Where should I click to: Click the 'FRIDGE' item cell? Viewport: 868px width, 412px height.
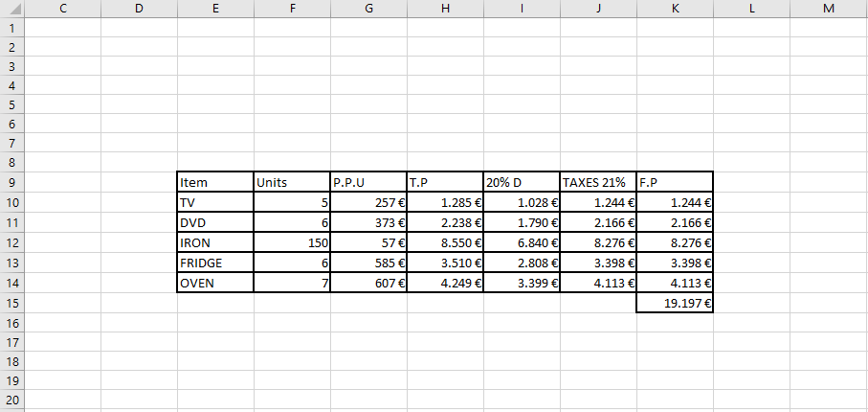click(215, 263)
